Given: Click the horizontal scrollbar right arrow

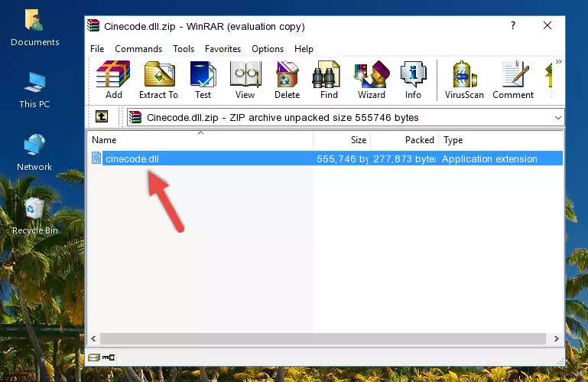Looking at the screenshot, I should [x=557, y=339].
